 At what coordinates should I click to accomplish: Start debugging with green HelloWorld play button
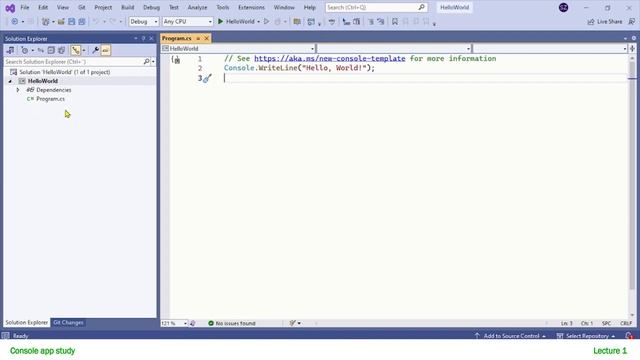pos(236,22)
